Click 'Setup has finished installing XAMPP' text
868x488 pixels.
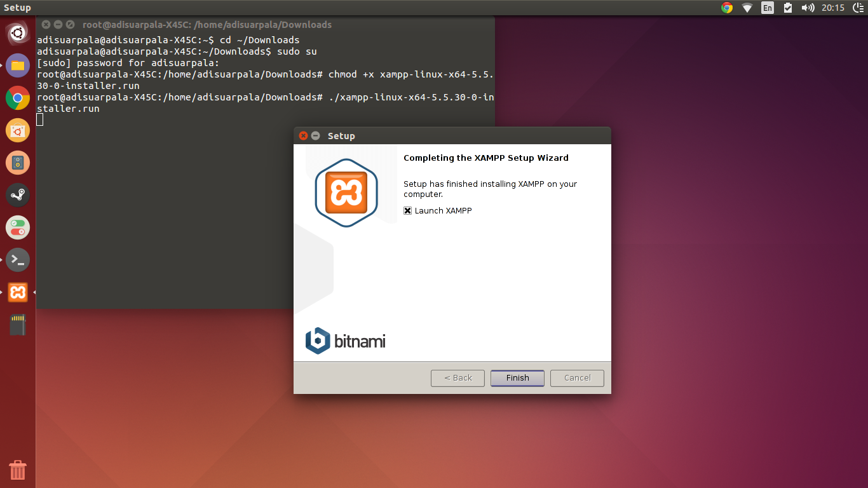click(x=490, y=189)
